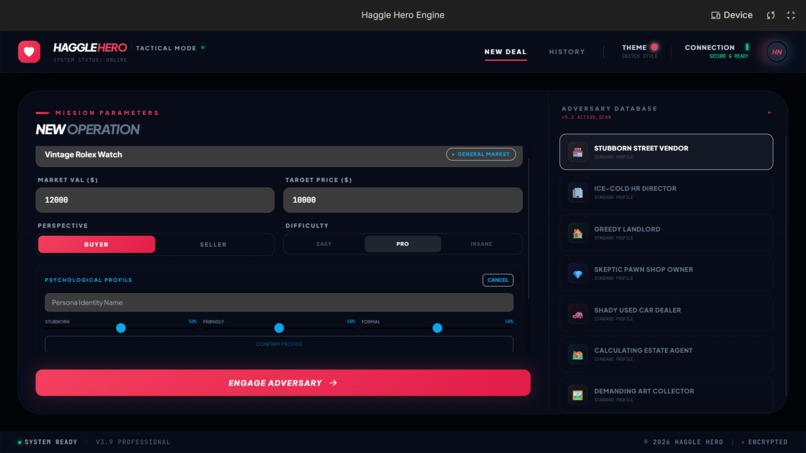The width and height of the screenshot is (806, 453).
Task: Adjust the Friendly slider handle
Action: pos(279,328)
